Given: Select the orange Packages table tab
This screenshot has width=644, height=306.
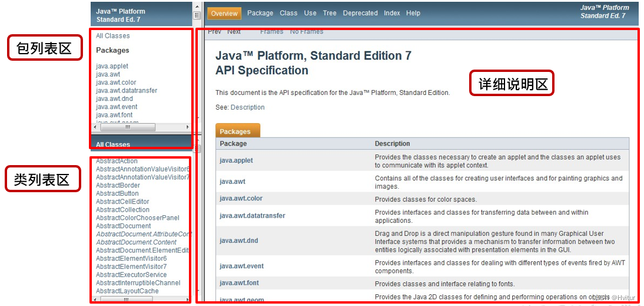Looking at the screenshot, I should tap(237, 131).
